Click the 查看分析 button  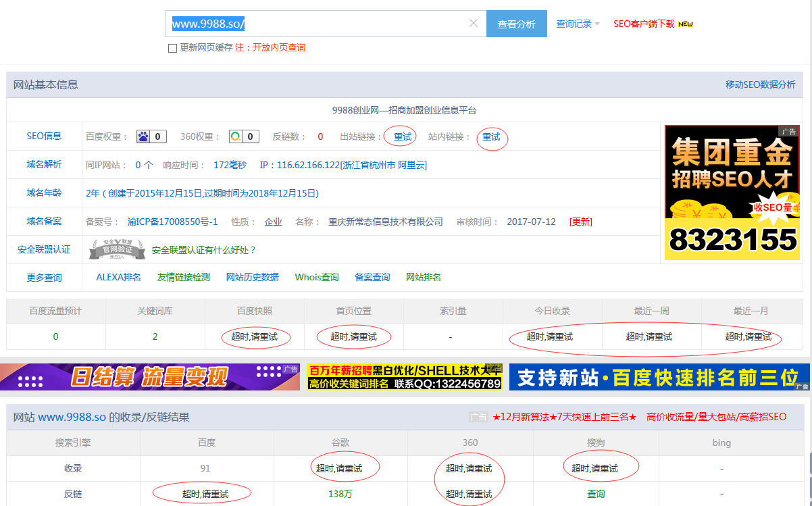point(516,24)
